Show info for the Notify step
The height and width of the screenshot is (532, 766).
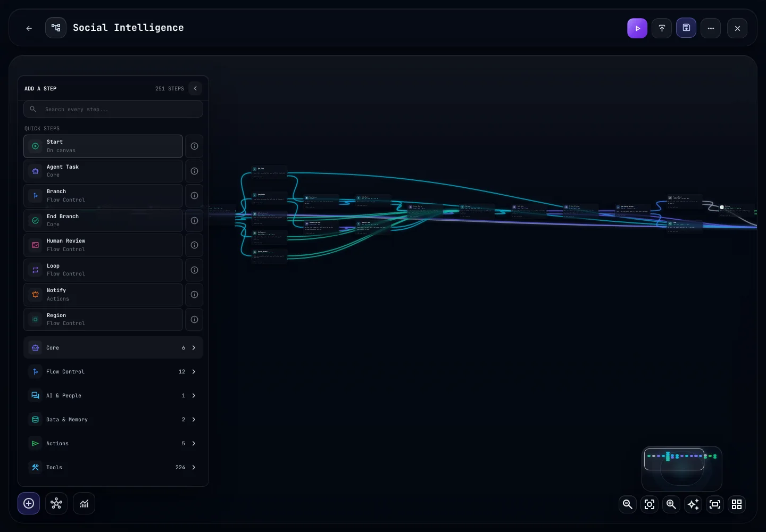(194, 294)
